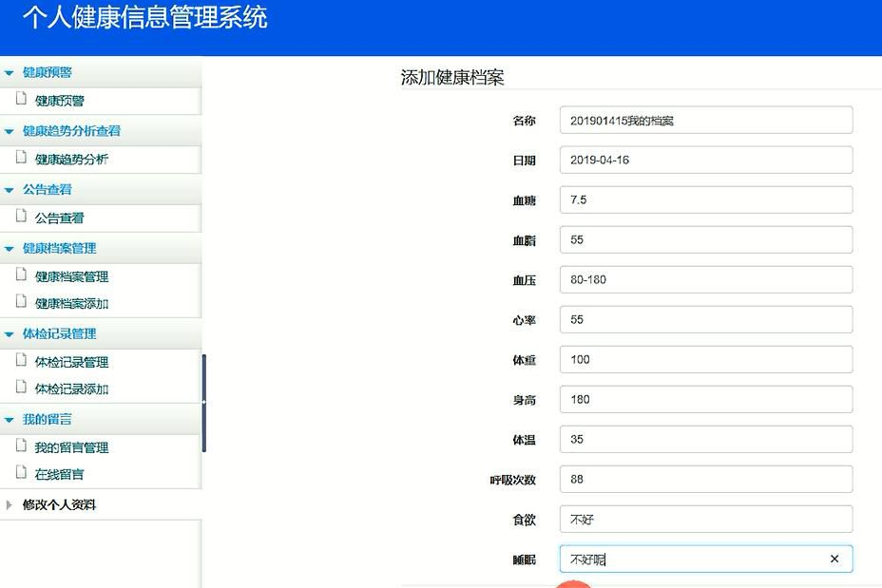Click the 名称 input field
The height and width of the screenshot is (588, 882).
[706, 121]
